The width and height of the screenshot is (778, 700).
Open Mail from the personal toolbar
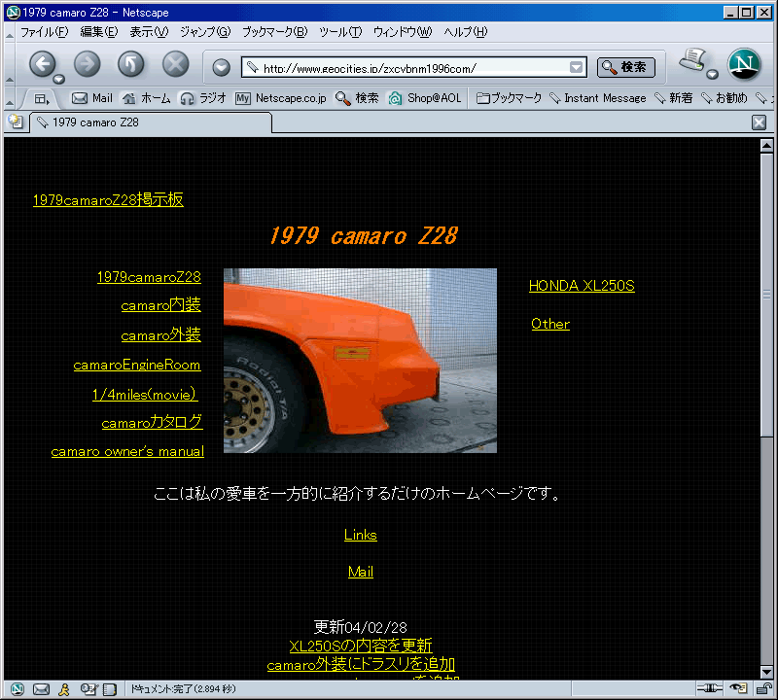[x=92, y=98]
